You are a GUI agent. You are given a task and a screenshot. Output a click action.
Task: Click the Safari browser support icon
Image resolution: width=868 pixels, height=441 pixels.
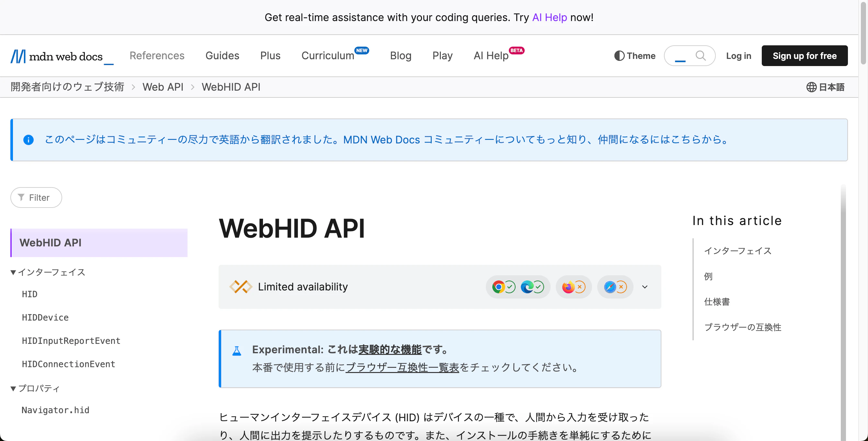tap(610, 287)
